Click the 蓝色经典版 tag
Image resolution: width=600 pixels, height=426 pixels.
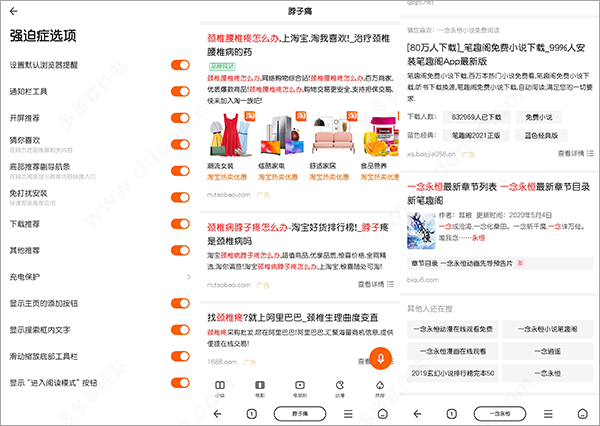pyautogui.click(x=541, y=135)
